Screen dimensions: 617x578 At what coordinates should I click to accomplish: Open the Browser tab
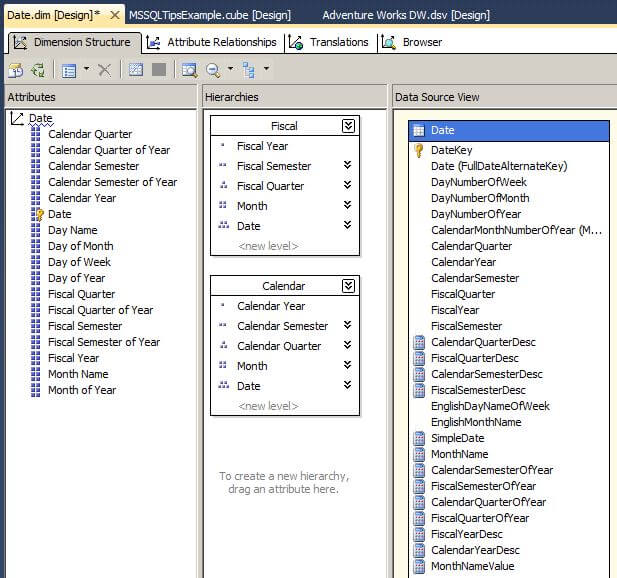pos(412,42)
